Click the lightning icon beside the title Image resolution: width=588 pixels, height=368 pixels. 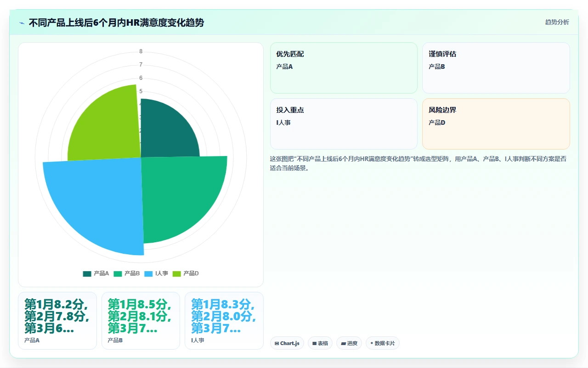click(22, 23)
